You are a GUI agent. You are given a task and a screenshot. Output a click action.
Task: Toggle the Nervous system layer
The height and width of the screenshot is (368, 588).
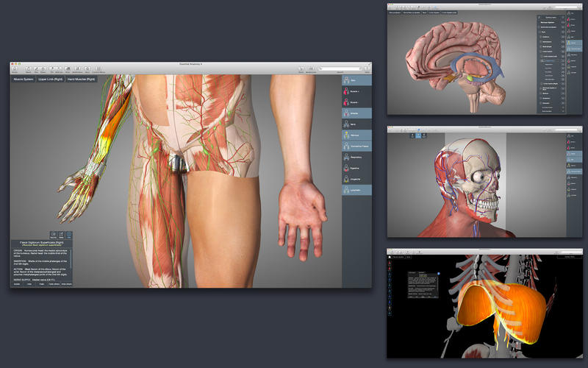356,135
